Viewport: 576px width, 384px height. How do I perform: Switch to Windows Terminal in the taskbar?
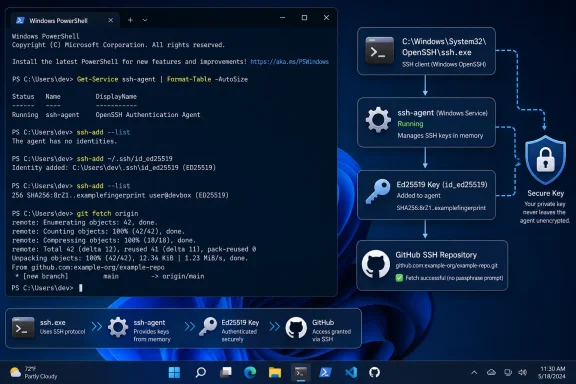tap(300, 373)
